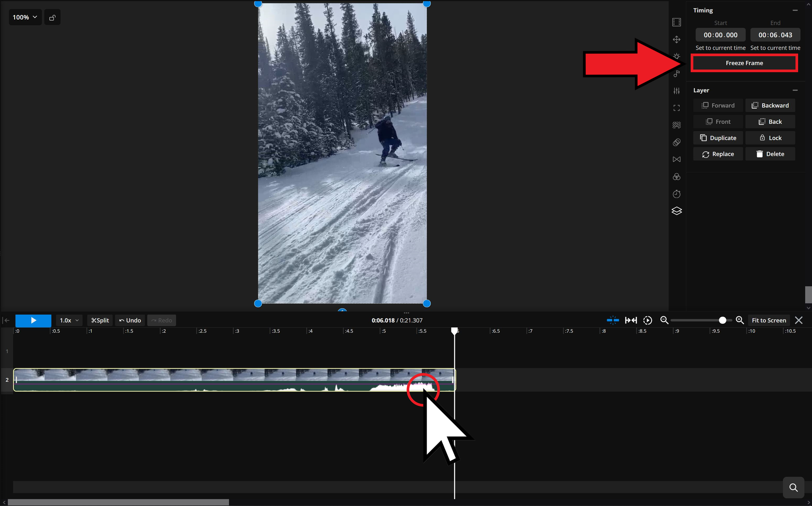Select the move arrows transform icon

676,39
